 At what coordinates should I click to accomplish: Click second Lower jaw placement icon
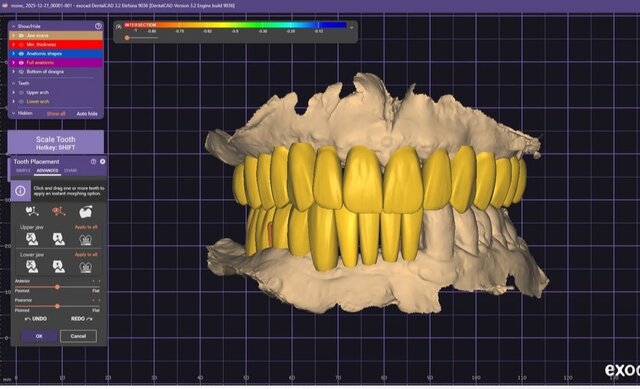[x=58, y=267]
